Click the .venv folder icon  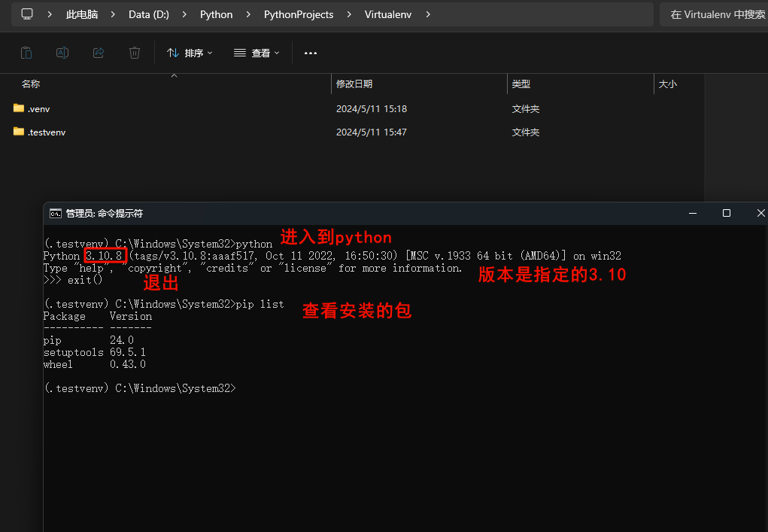19,108
